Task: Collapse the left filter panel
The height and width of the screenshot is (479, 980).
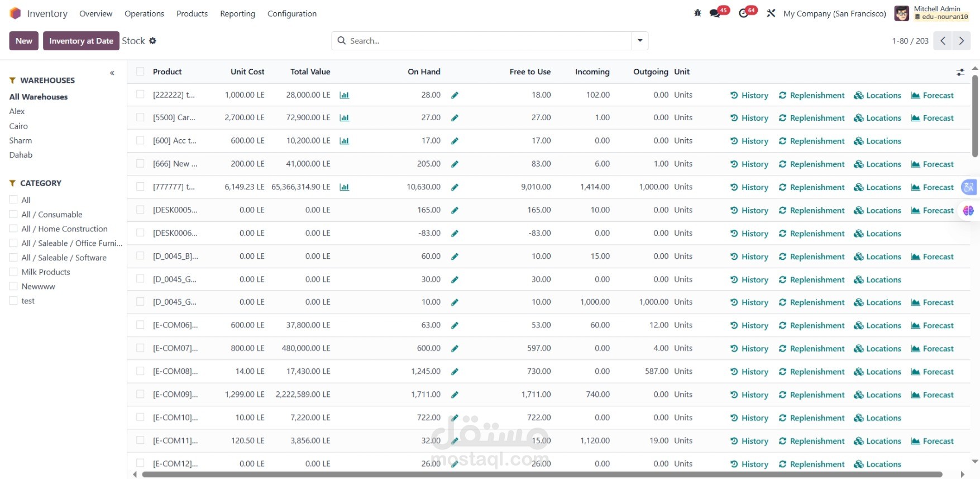Action: click(x=112, y=73)
